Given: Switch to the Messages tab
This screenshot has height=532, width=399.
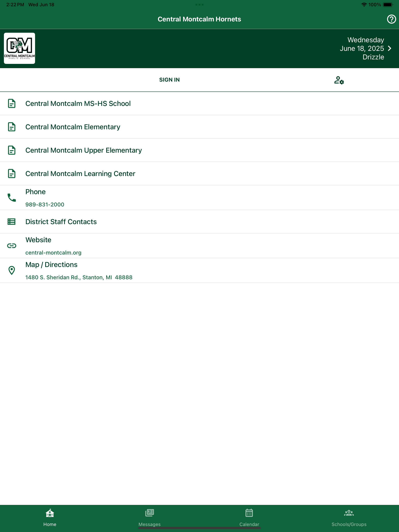Looking at the screenshot, I should click(149, 518).
